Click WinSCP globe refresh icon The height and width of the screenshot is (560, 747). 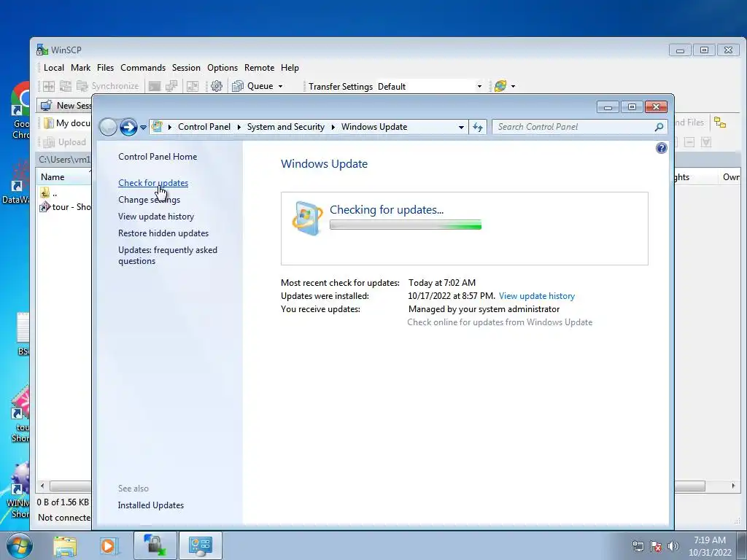[x=500, y=86]
